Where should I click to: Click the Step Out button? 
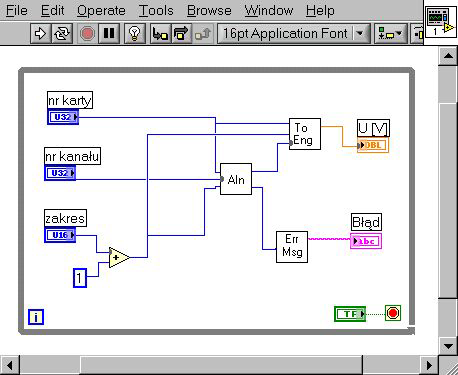[x=203, y=33]
